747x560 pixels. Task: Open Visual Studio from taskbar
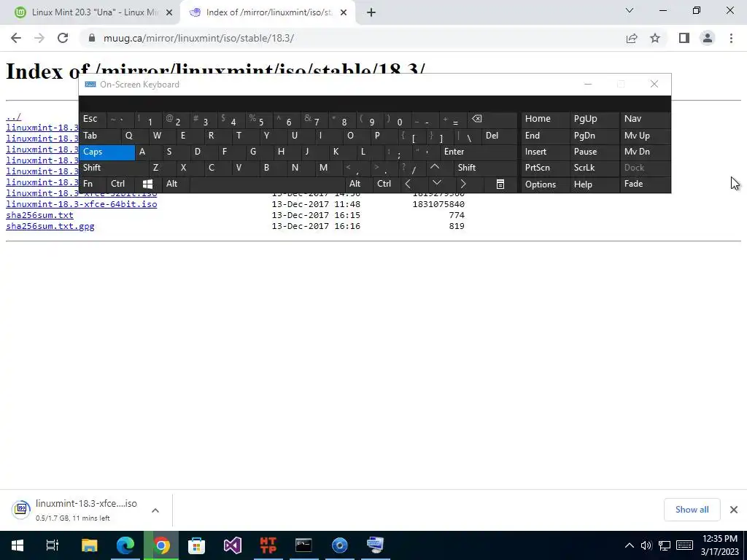tap(233, 545)
